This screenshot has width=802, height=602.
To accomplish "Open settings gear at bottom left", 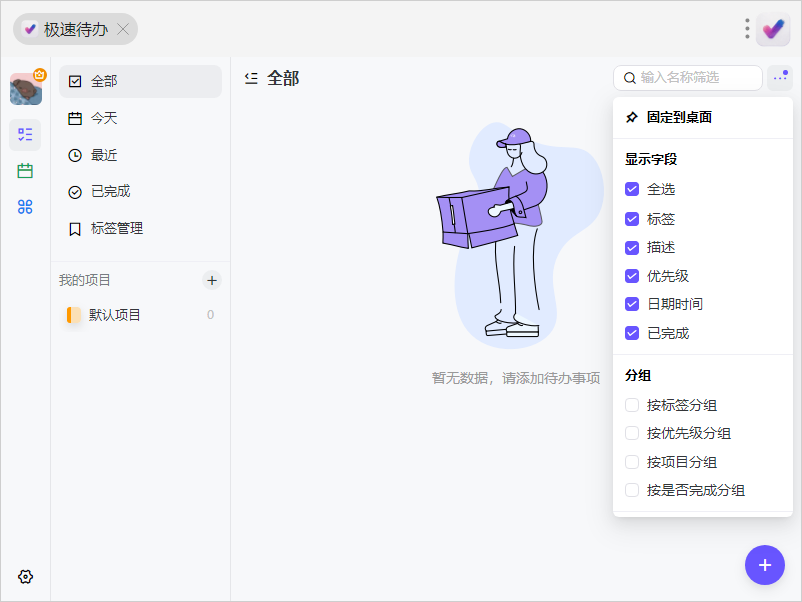I will [x=25, y=576].
